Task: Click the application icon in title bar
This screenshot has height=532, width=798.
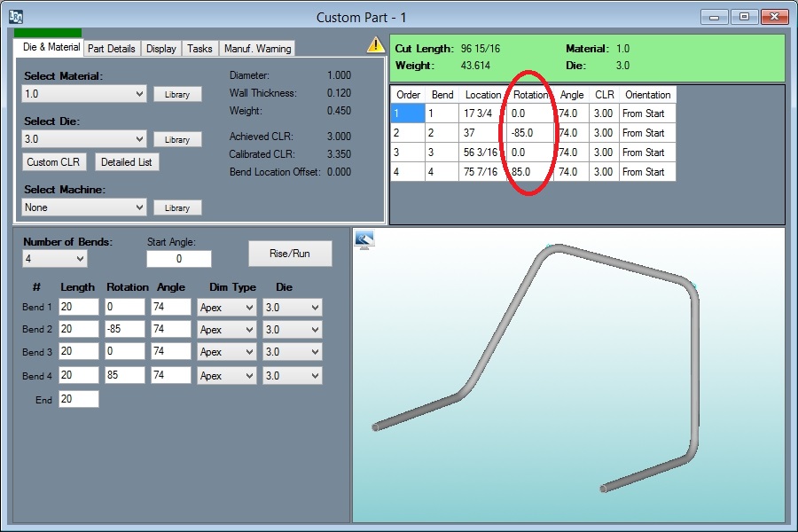Action: 16,18
